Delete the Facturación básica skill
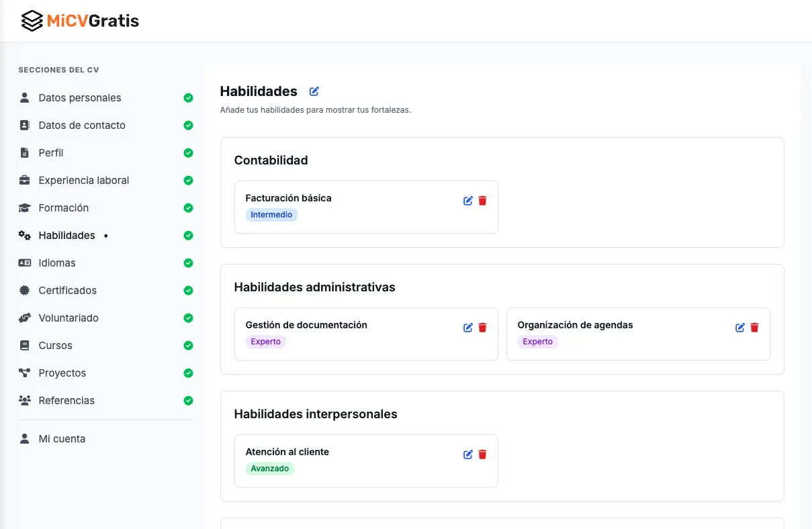The width and height of the screenshot is (812, 529). click(x=482, y=200)
